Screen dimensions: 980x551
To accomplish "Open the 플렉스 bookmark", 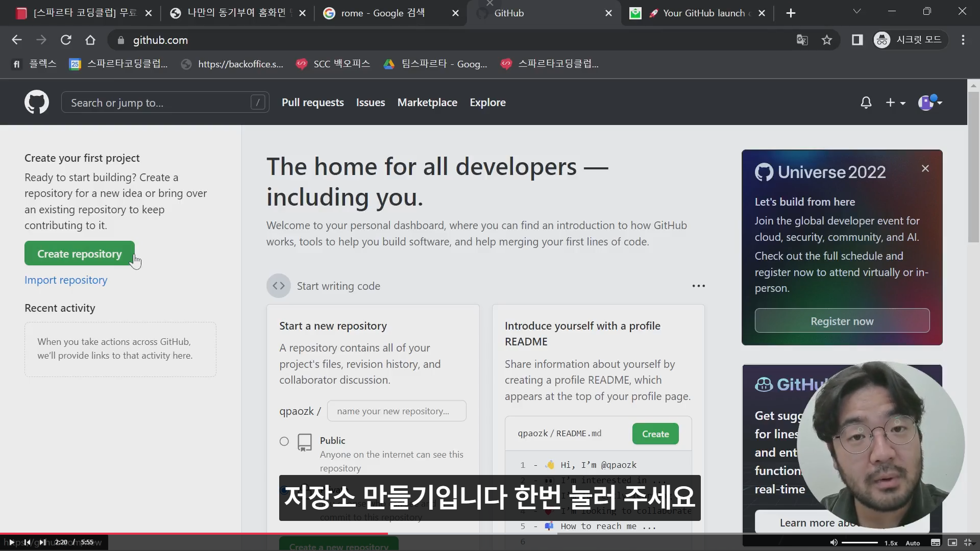I will [x=34, y=64].
